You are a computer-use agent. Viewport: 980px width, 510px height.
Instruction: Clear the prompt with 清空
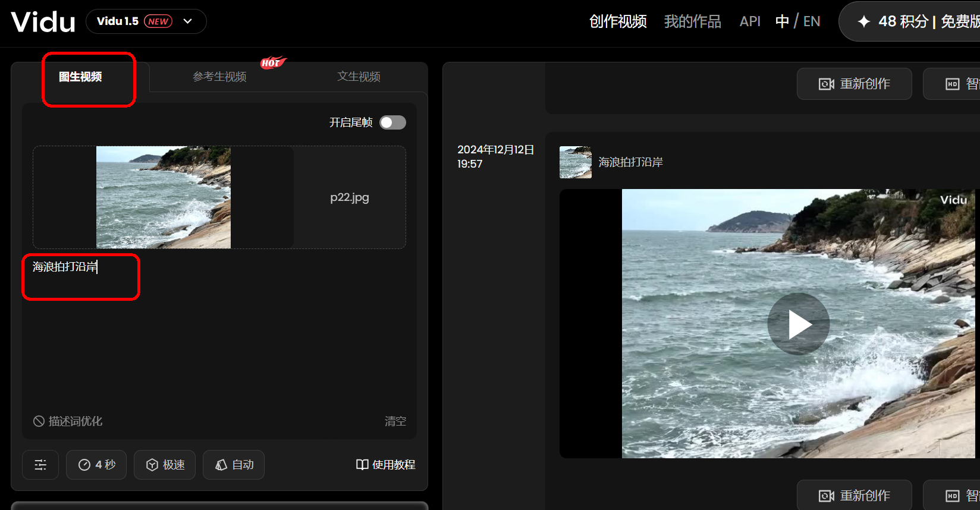coord(395,421)
